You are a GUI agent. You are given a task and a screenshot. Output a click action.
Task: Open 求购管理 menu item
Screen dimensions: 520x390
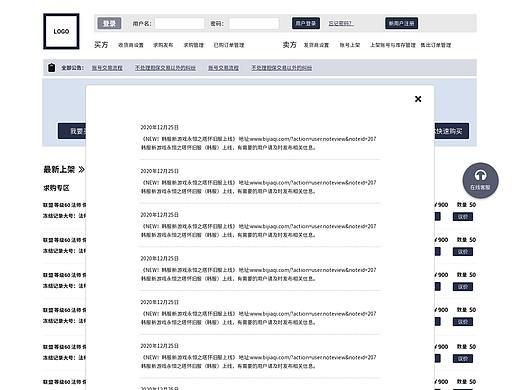[x=194, y=45]
